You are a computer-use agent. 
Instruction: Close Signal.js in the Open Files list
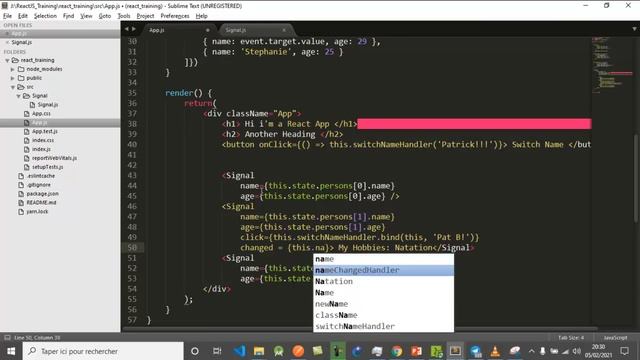[x=7, y=42]
